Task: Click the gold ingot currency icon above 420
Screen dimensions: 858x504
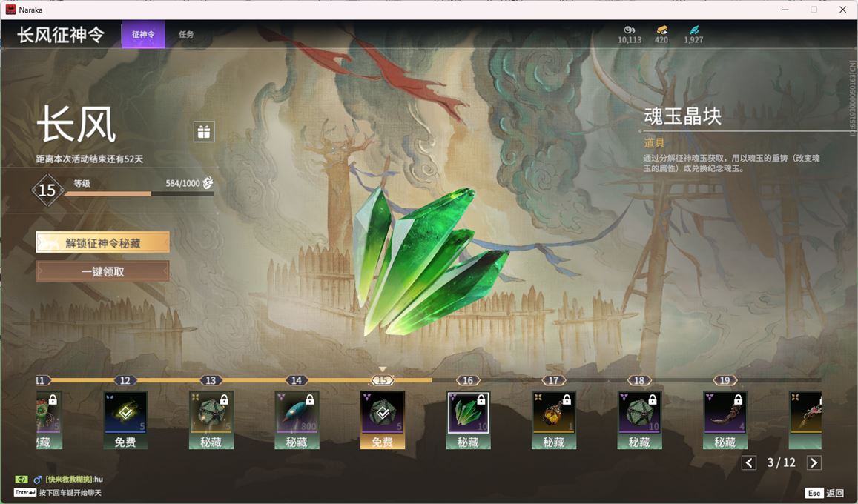Action: pyautogui.click(x=661, y=30)
